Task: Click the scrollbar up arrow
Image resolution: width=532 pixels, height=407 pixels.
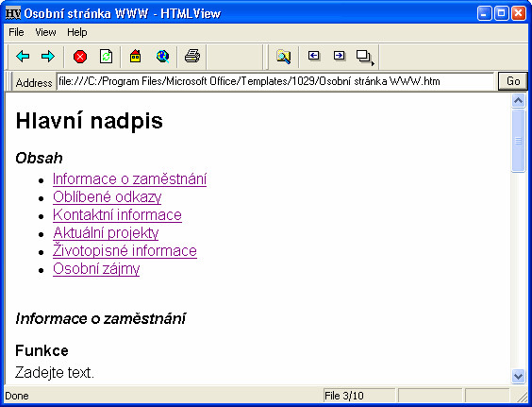Action: pyautogui.click(x=518, y=100)
